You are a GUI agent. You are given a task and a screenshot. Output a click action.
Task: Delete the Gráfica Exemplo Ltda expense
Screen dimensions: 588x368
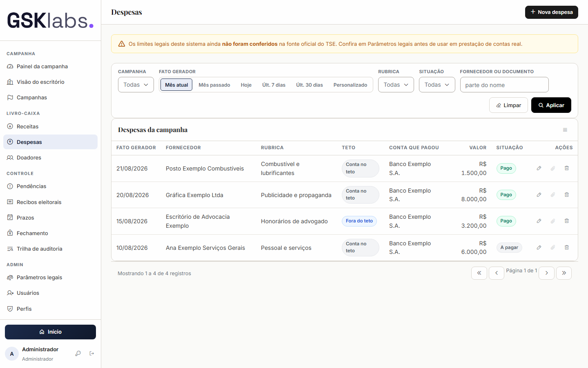click(x=567, y=195)
